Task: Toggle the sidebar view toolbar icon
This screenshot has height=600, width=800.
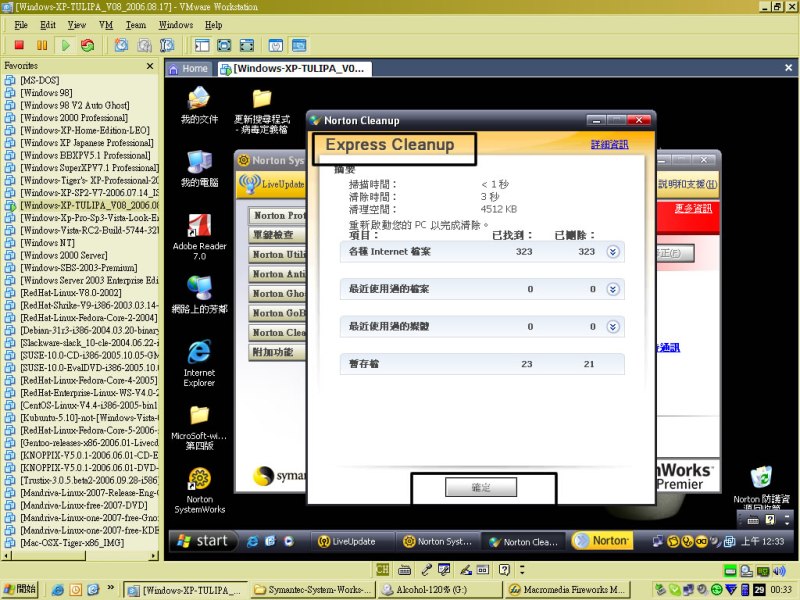Action: click(202, 45)
